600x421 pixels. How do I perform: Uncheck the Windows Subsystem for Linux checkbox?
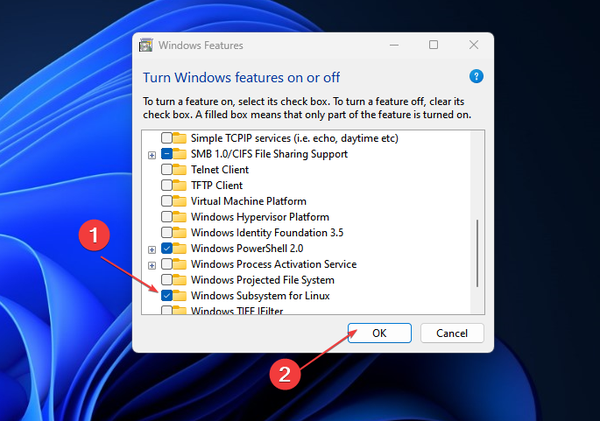tap(166, 296)
